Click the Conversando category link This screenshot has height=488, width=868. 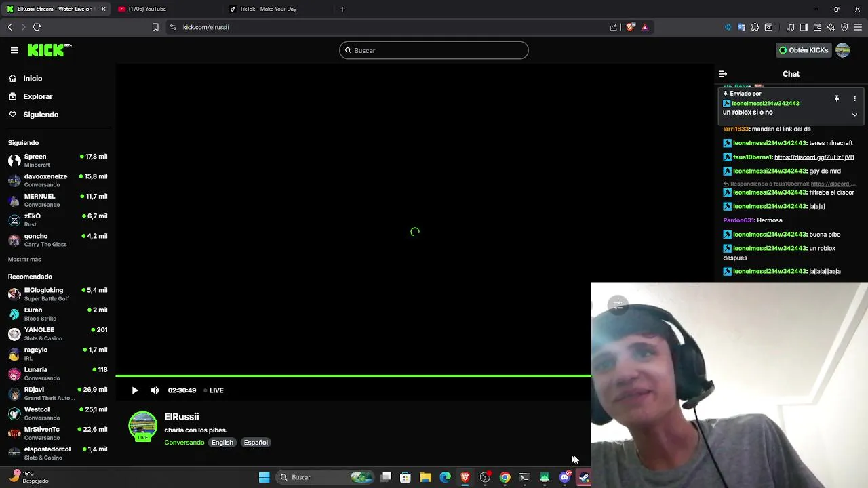[184, 443]
